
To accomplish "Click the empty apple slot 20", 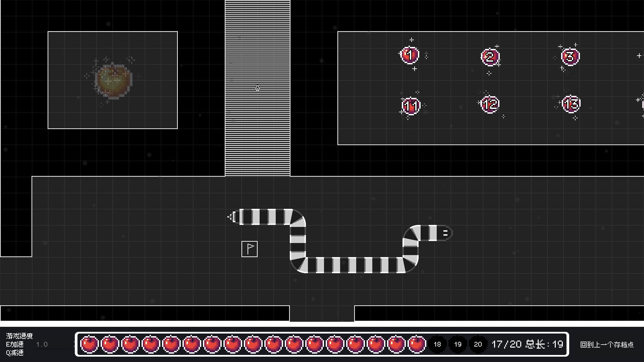I will 478,344.
